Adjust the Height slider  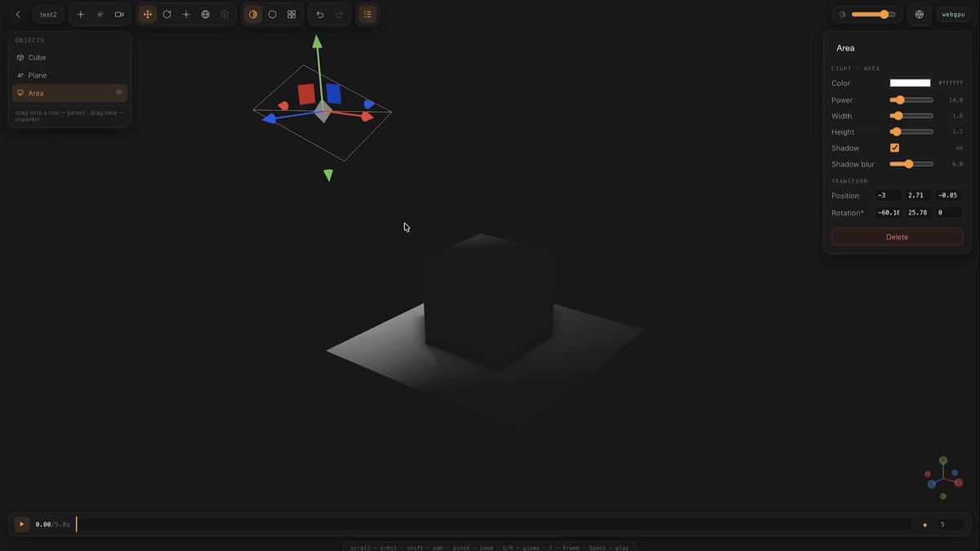click(x=911, y=131)
